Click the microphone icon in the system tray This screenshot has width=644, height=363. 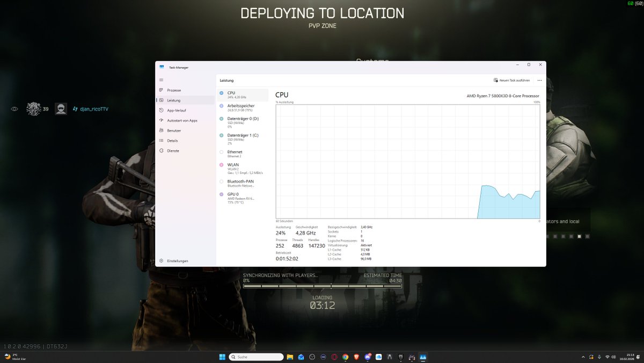pos(599,357)
